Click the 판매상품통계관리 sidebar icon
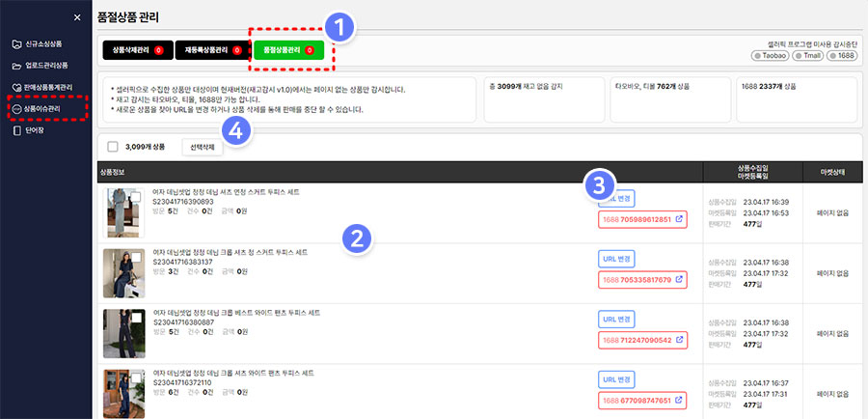Image resolution: width=868 pixels, height=419 pixels. click(x=16, y=88)
